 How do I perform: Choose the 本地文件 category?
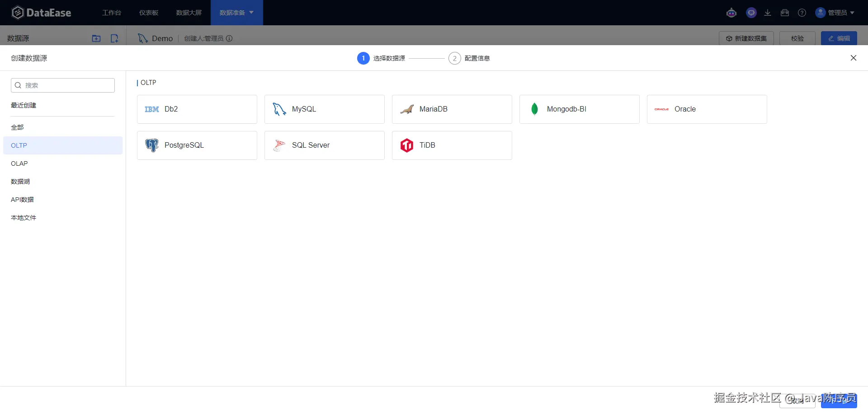point(63,218)
